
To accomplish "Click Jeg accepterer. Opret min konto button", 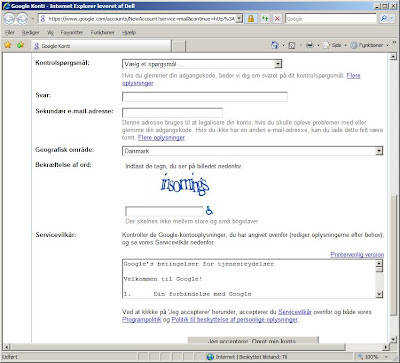I will (x=253, y=340).
